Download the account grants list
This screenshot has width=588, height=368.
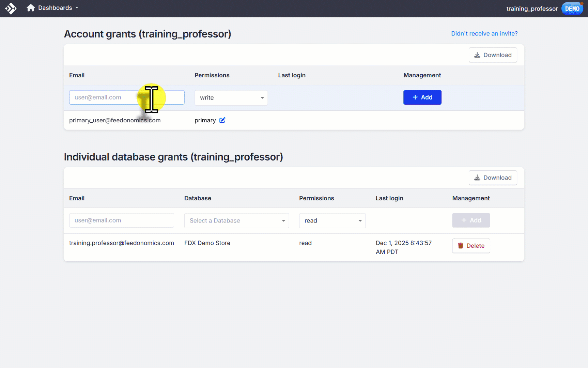click(x=493, y=55)
